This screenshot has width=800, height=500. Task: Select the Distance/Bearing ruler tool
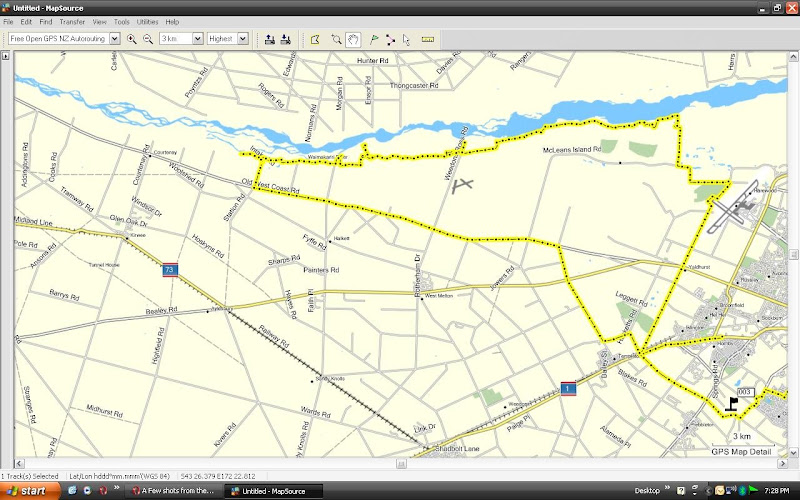coord(428,39)
